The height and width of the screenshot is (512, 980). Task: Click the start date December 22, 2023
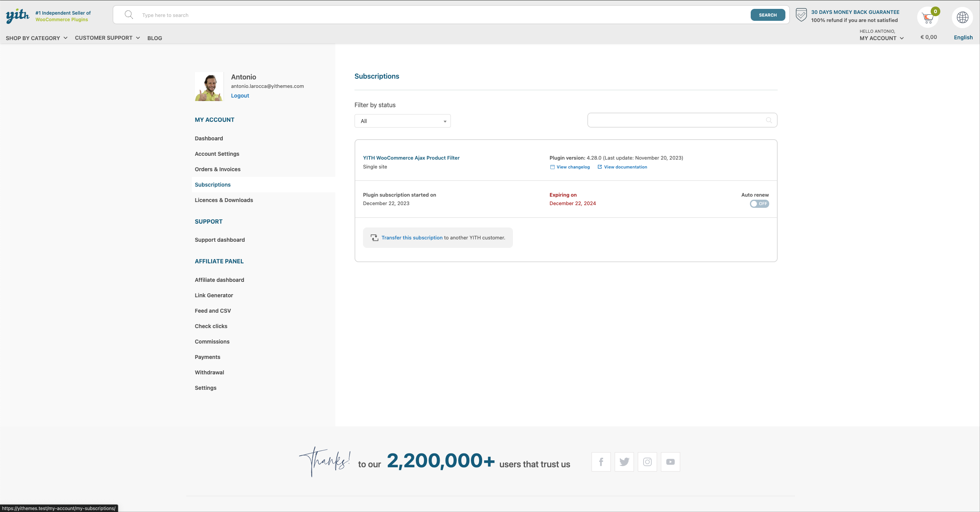[x=386, y=204]
